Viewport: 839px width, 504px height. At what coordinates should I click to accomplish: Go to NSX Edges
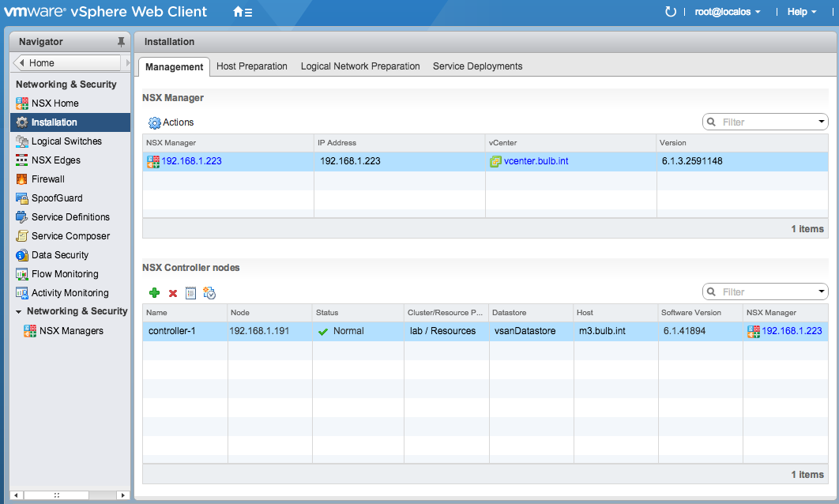point(55,160)
